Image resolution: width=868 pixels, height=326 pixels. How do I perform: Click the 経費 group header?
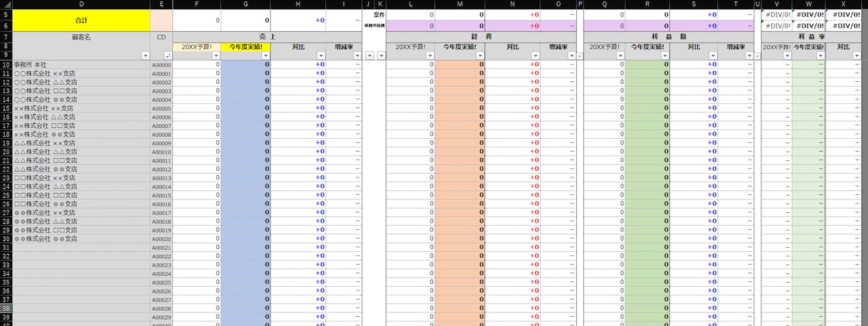pos(482,37)
